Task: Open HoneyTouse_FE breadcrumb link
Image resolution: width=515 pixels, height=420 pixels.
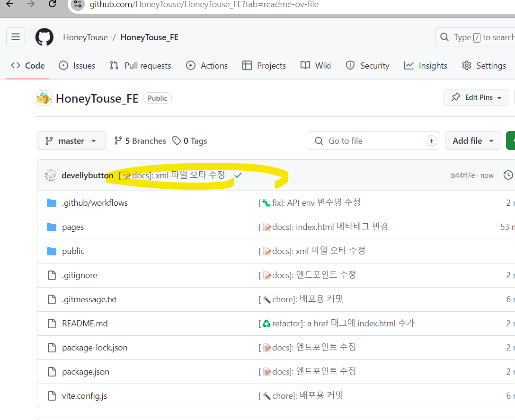Action: pyautogui.click(x=150, y=37)
